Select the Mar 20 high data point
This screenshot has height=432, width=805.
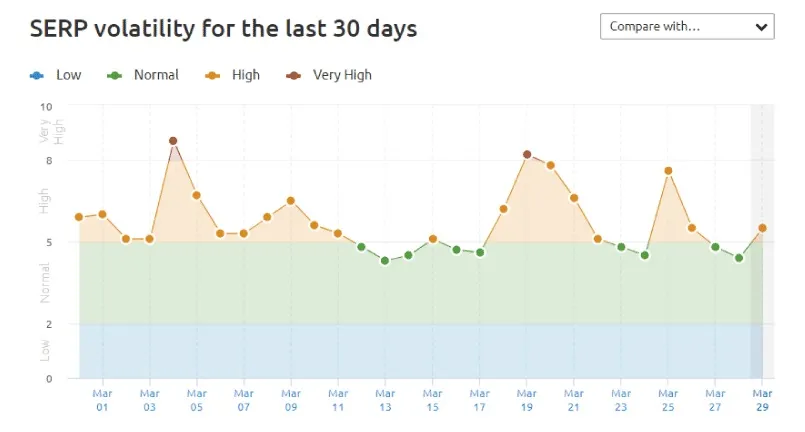pos(550,165)
